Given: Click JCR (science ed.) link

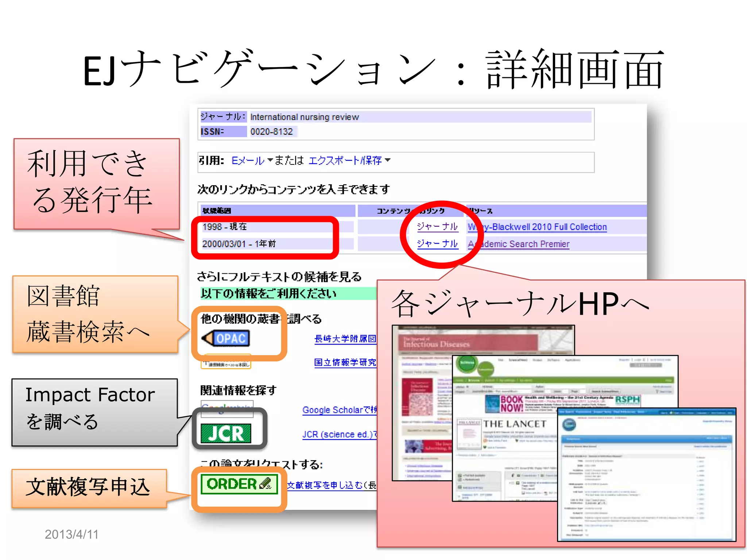Looking at the screenshot, I should tap(340, 434).
